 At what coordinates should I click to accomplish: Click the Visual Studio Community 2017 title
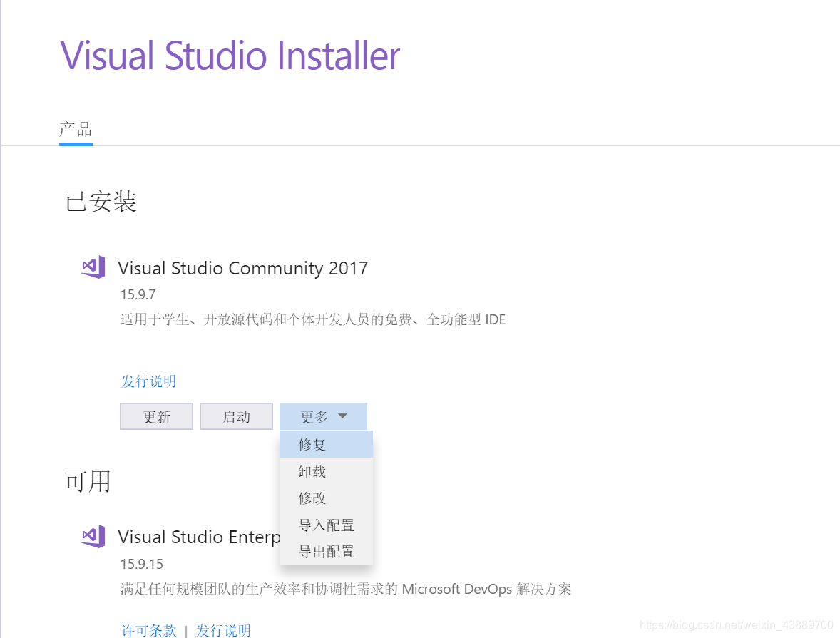pyautogui.click(x=243, y=268)
